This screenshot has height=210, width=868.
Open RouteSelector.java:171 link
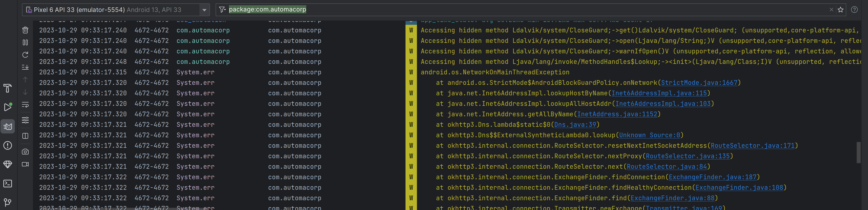(x=752, y=146)
